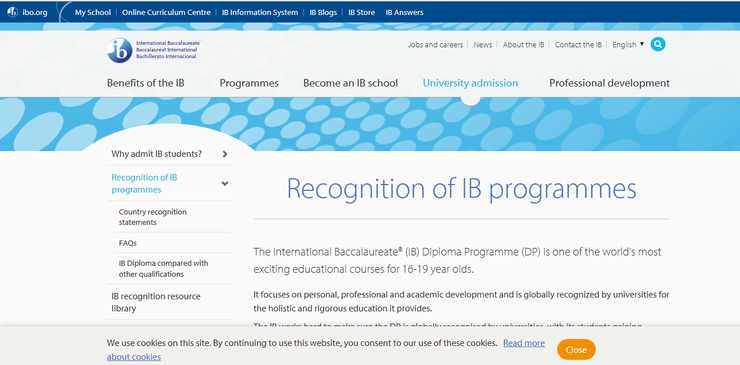Screen dimensions: 740x365
Task: Visit the IB Store
Action: (362, 12)
